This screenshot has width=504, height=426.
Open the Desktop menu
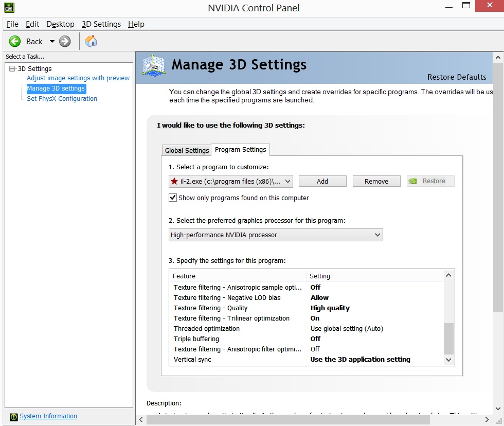point(60,24)
